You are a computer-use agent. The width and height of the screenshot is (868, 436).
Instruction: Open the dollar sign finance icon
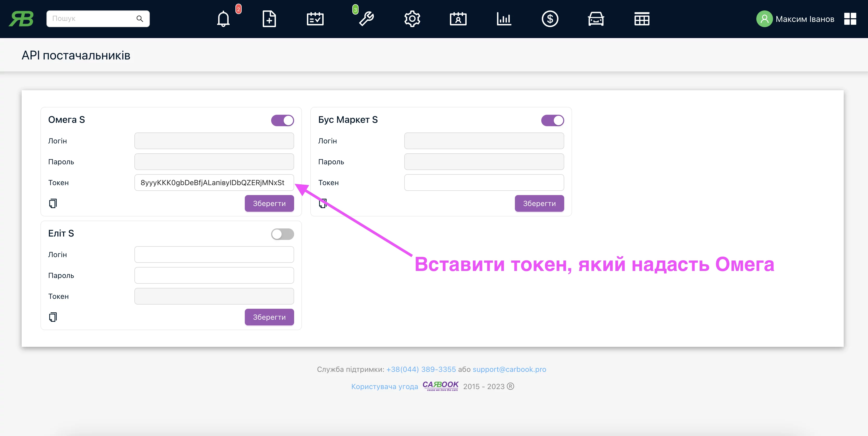pos(550,19)
